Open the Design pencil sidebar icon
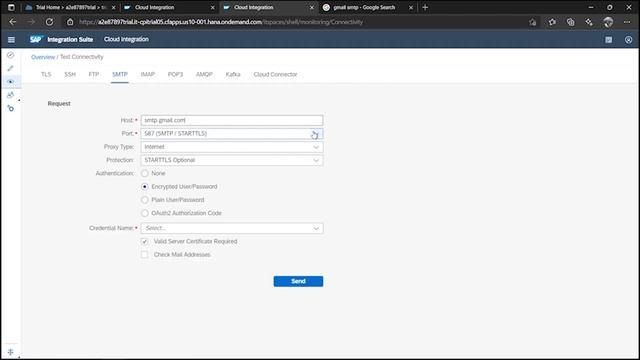Viewport: 640px width, 360px height. (11, 68)
